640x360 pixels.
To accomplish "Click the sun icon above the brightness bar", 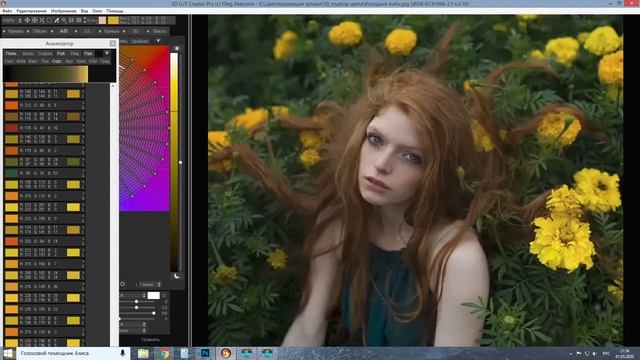I will (x=177, y=48).
